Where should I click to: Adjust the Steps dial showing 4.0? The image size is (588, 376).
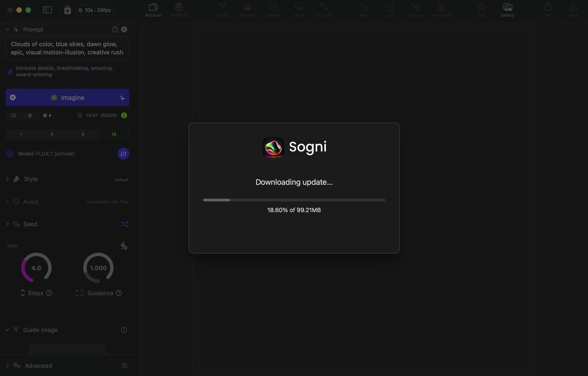point(36,268)
